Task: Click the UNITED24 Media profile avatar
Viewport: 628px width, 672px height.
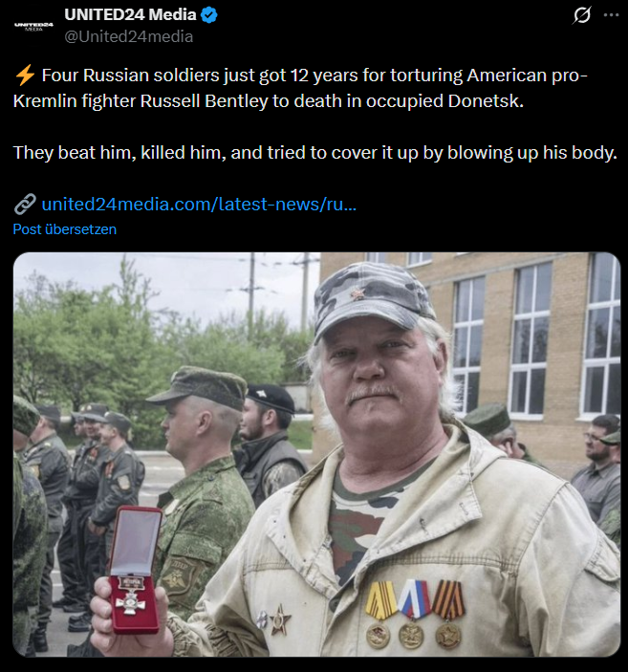Action: pos(33,26)
